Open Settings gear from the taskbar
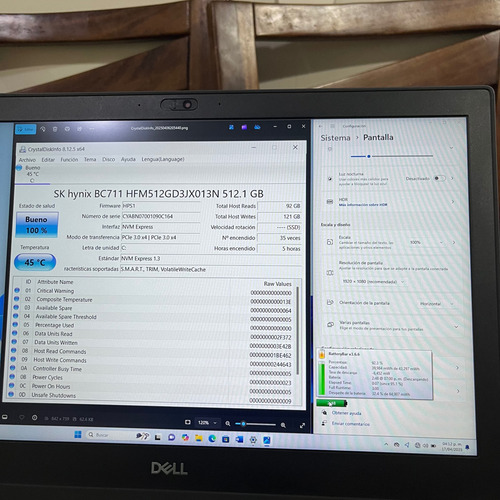The image size is (500, 500). click(x=253, y=440)
